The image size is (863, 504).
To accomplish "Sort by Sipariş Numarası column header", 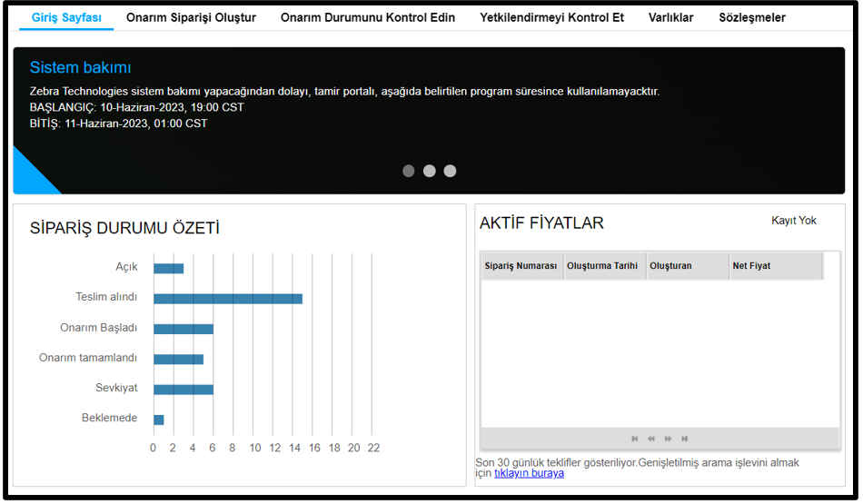I will [x=521, y=266].
